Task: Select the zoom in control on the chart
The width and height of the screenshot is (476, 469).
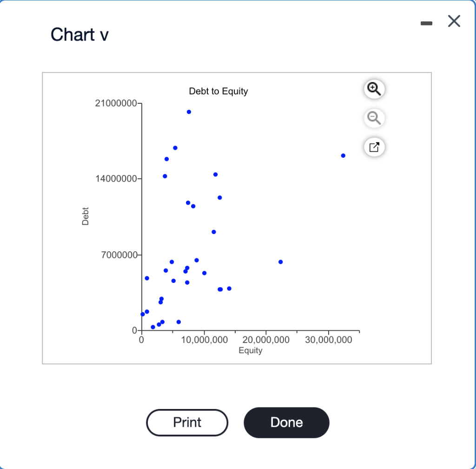Action: click(x=374, y=89)
